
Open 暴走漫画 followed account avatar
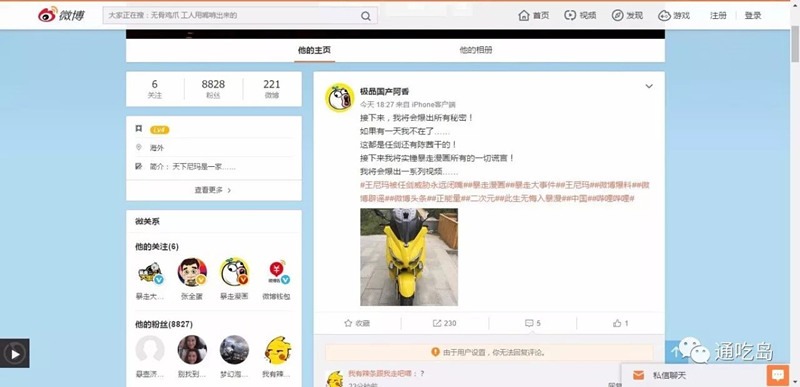click(x=234, y=272)
